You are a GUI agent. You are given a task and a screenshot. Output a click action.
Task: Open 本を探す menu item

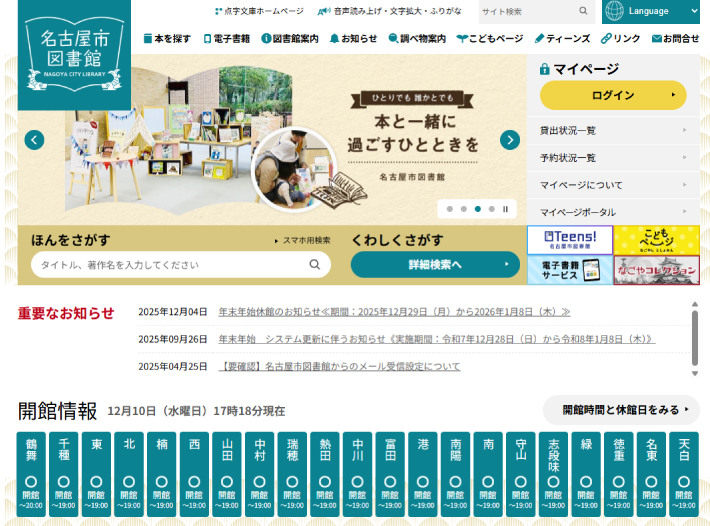tap(167, 39)
